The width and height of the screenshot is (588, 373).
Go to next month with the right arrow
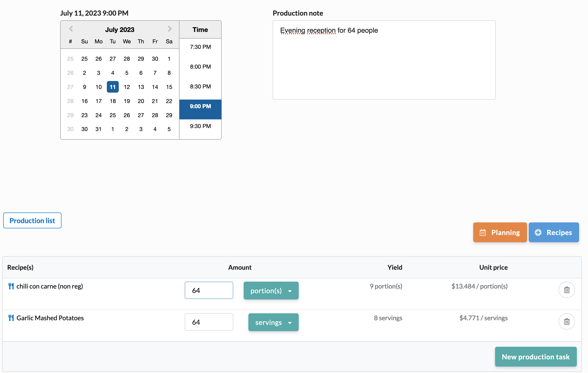click(x=169, y=29)
